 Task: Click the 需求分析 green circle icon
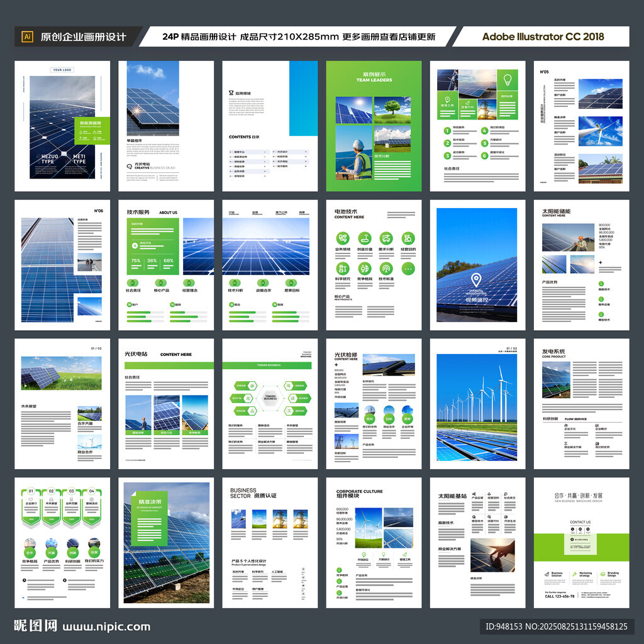(386, 238)
